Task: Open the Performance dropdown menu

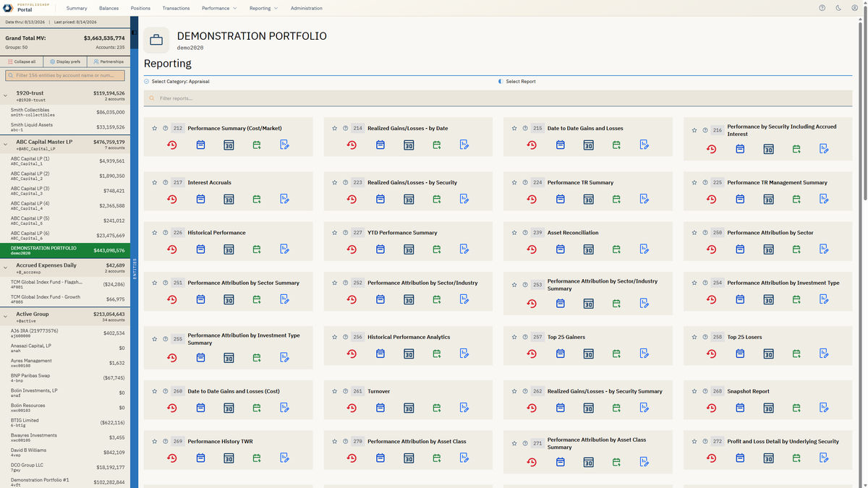Action: coord(219,8)
